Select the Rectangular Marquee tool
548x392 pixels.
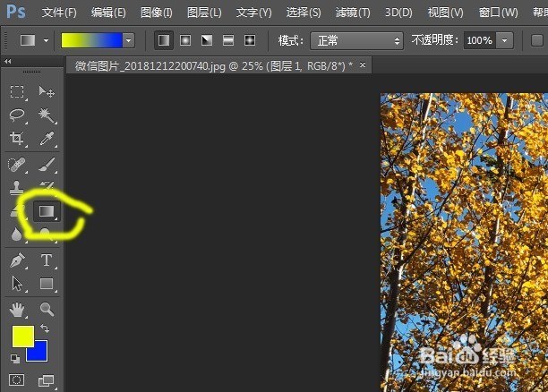(x=17, y=92)
